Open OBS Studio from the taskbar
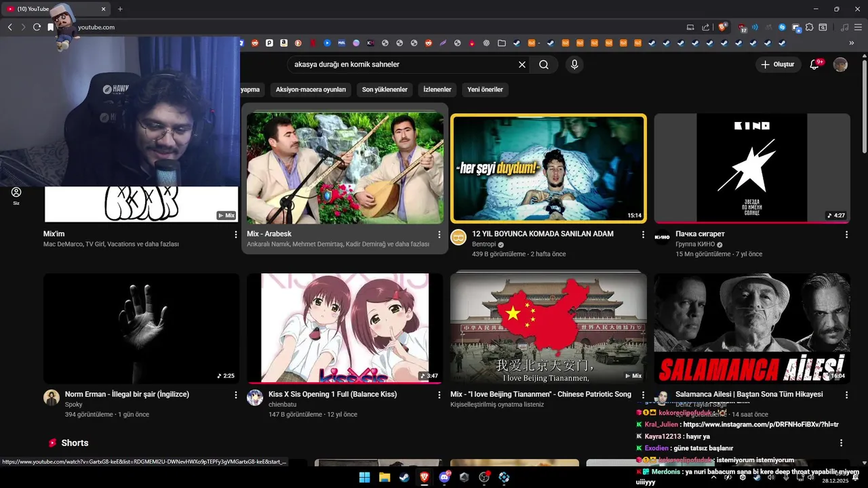 484,477
